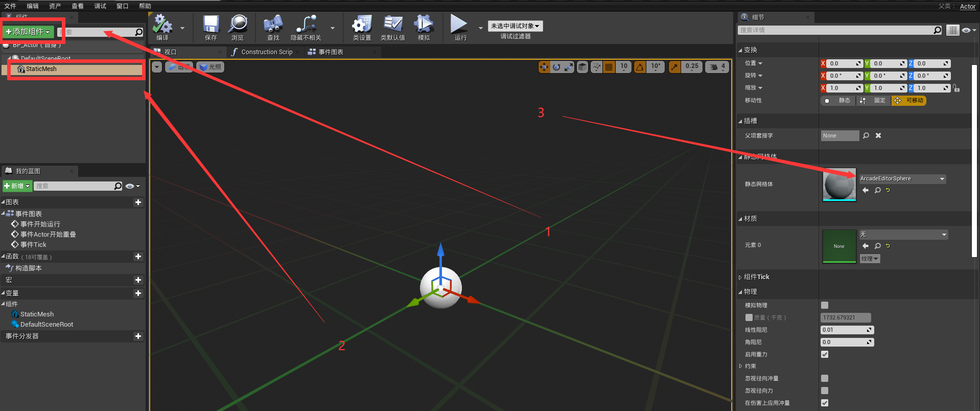
Task: Open the Window (窗口) menu
Action: [x=122, y=6]
